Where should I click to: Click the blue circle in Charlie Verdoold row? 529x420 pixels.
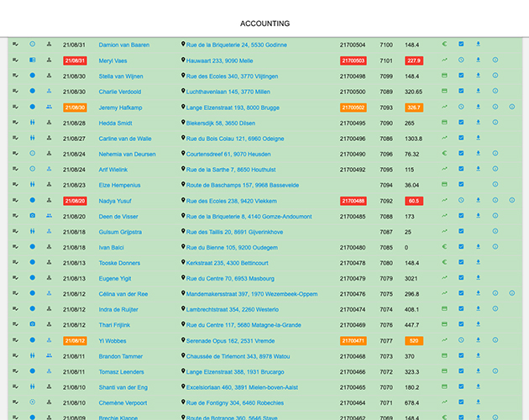(x=33, y=92)
